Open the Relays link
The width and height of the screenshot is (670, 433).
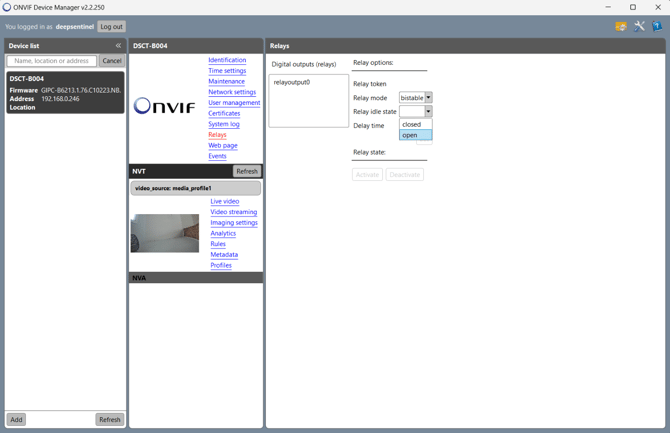[x=217, y=135]
